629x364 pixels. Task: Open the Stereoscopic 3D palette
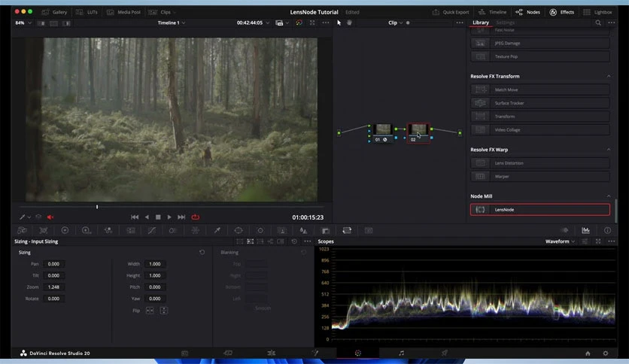pyautogui.click(x=369, y=230)
